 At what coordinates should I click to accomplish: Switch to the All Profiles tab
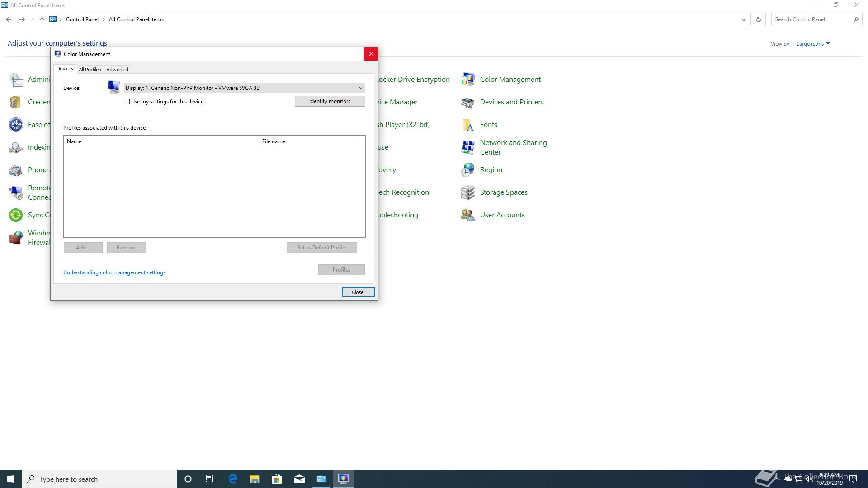coord(90,70)
